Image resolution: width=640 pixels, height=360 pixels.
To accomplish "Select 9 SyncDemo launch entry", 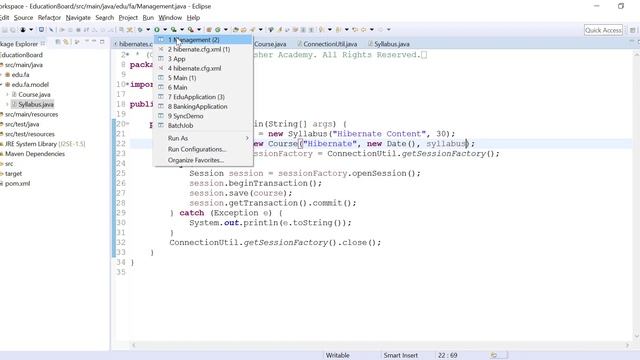I will (203, 116).
